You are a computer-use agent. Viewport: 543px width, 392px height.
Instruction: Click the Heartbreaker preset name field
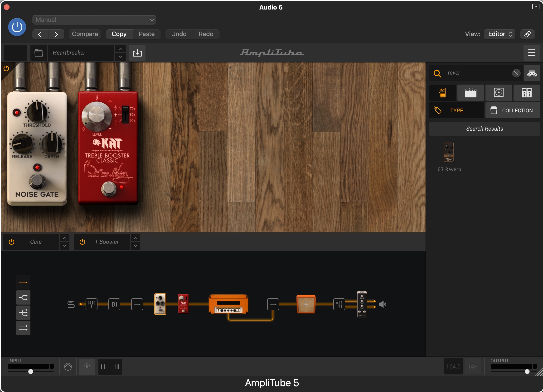[x=81, y=53]
